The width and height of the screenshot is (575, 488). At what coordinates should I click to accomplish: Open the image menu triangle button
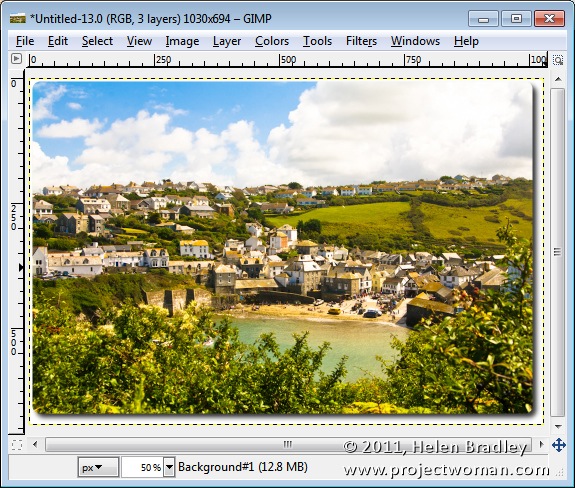[16, 59]
